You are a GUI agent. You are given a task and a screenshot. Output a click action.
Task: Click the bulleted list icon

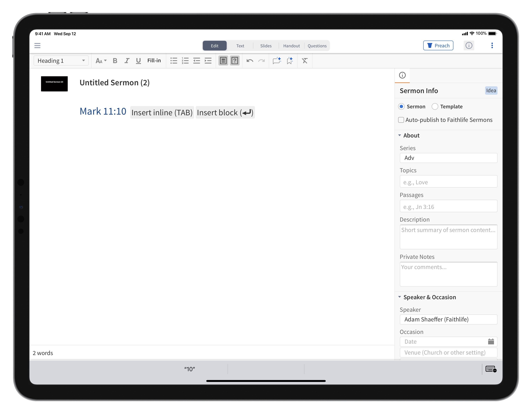point(174,61)
